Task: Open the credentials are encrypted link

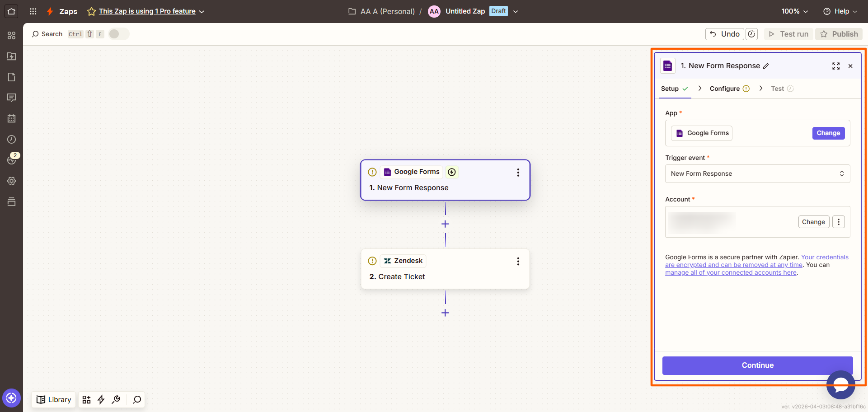Action: point(757,261)
